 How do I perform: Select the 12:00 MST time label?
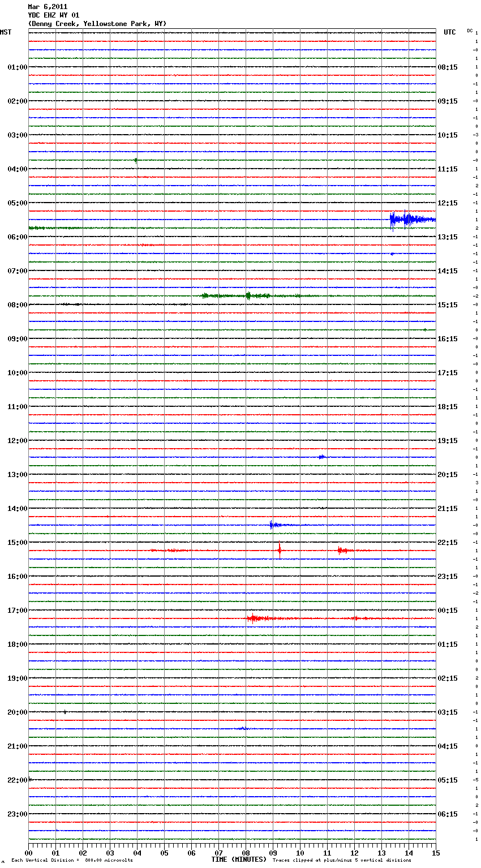point(17,441)
